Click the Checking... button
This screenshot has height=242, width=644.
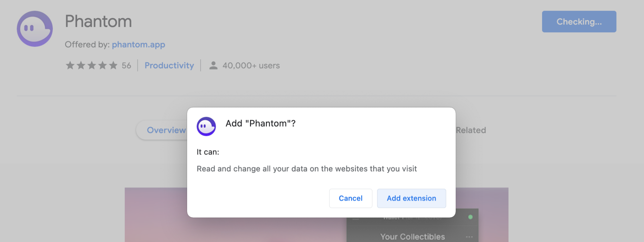579,22
